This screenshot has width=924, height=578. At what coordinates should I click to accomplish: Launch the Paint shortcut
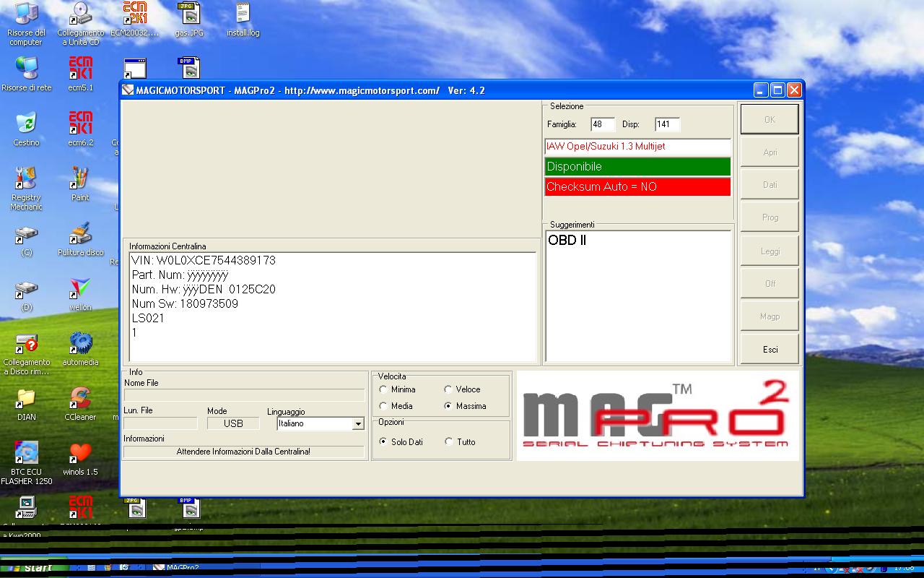point(80,184)
